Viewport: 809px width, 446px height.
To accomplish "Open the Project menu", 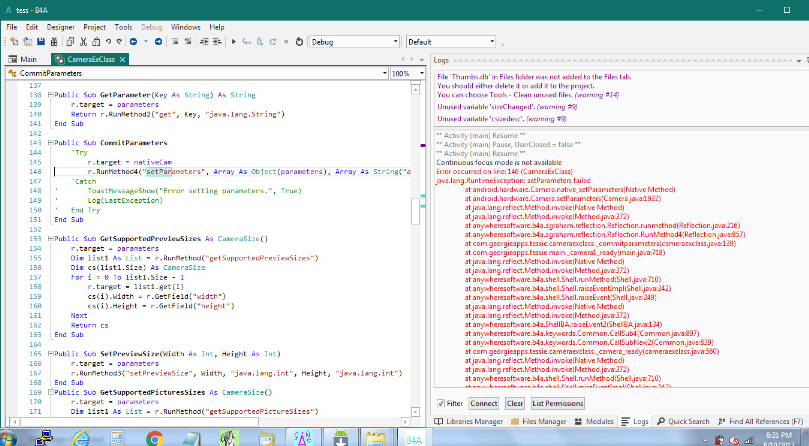I will pyautogui.click(x=94, y=26).
